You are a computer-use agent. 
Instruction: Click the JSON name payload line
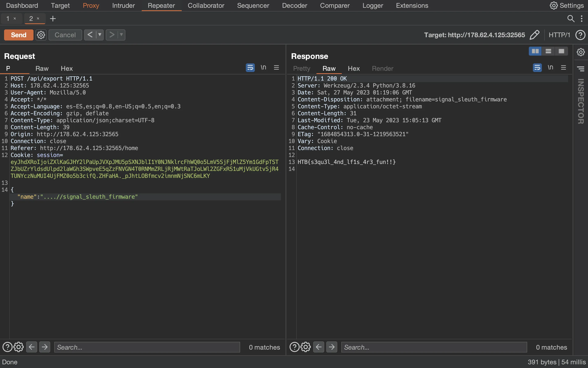click(x=78, y=197)
